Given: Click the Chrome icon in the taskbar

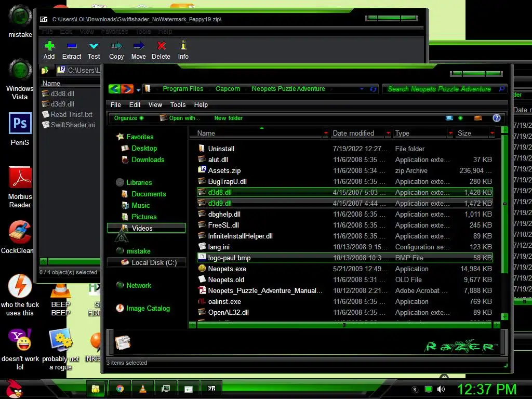Looking at the screenshot, I should click(x=120, y=389).
